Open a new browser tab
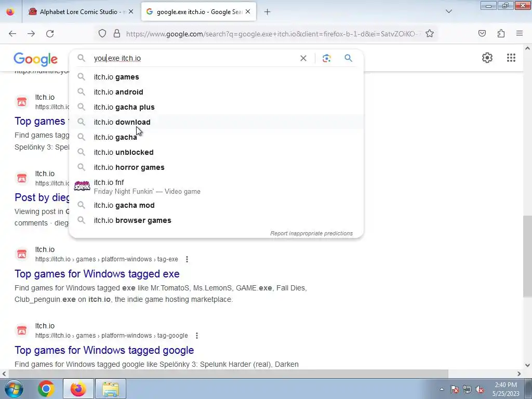The width and height of the screenshot is (532, 399). (268, 12)
